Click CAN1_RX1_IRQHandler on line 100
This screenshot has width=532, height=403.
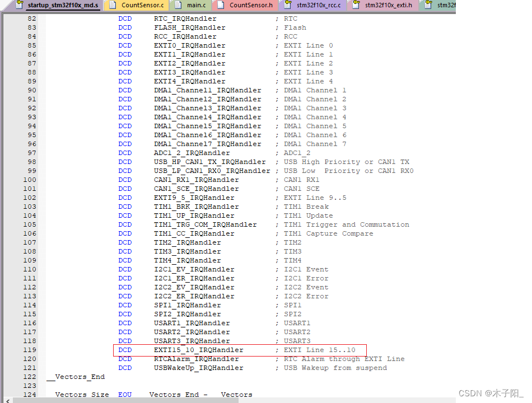click(196, 180)
